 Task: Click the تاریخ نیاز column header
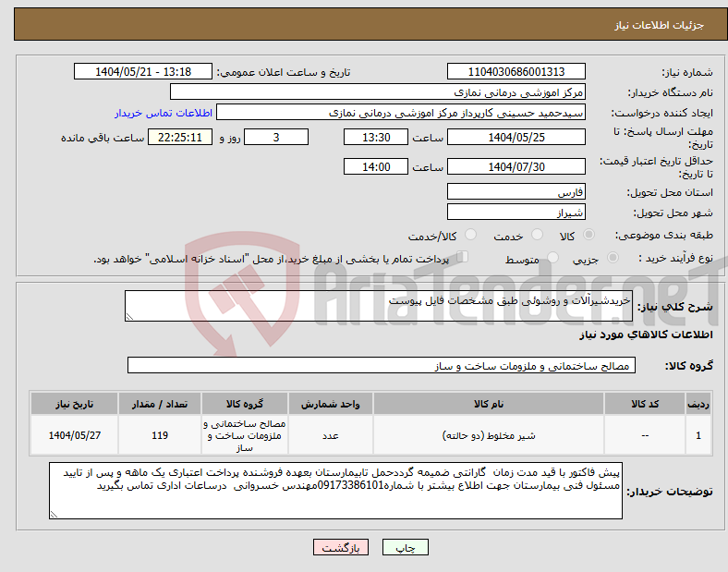click(74, 404)
